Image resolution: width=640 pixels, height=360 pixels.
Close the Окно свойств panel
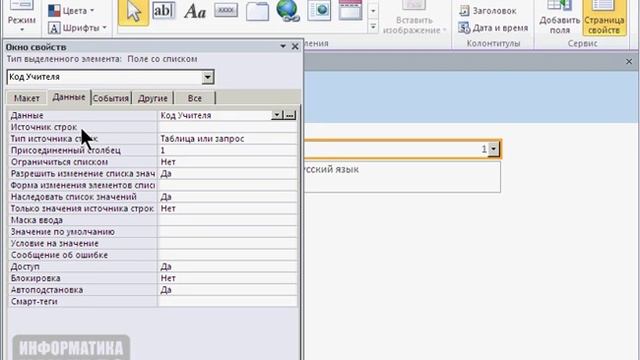coord(295,47)
